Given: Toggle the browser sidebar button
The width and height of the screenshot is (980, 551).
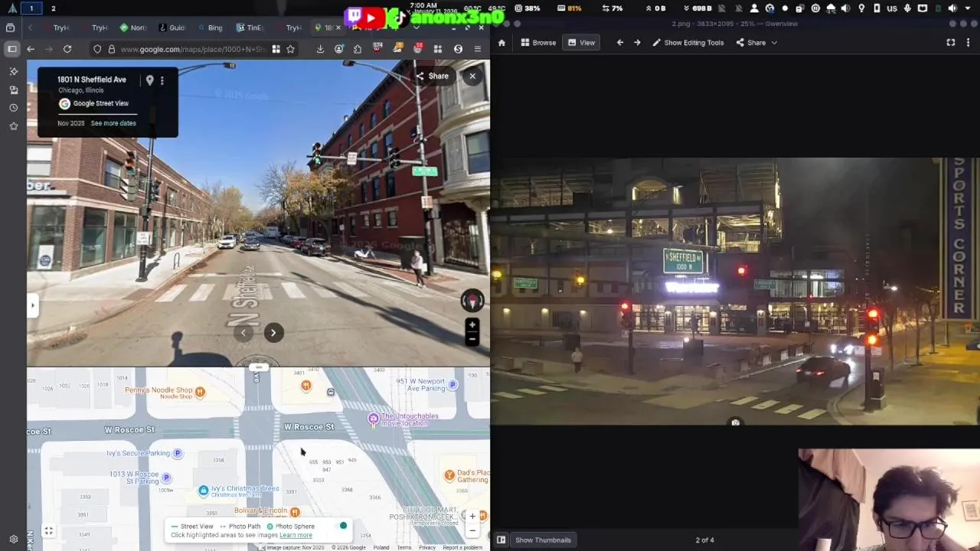Looking at the screenshot, I should 12,49.
